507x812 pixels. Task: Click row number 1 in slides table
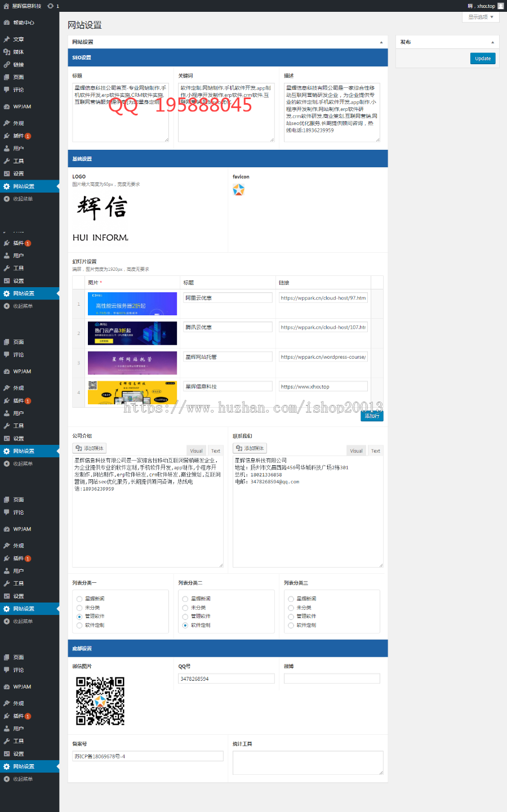(79, 304)
